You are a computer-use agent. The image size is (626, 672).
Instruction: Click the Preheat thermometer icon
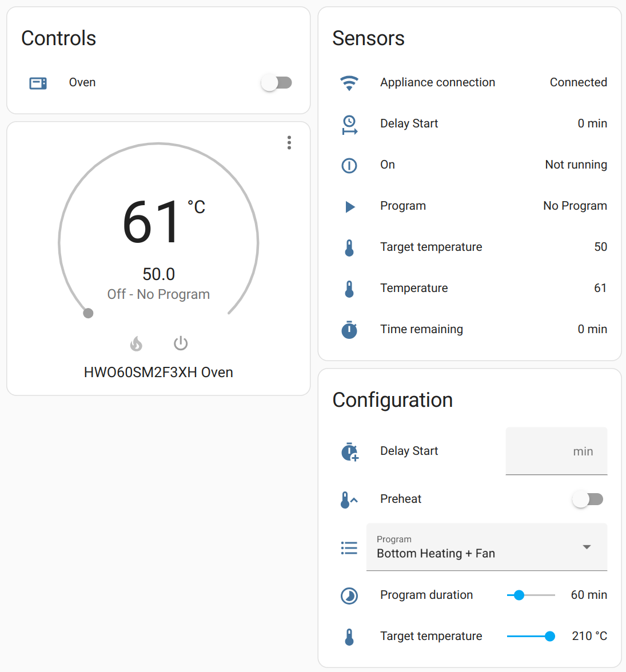349,499
